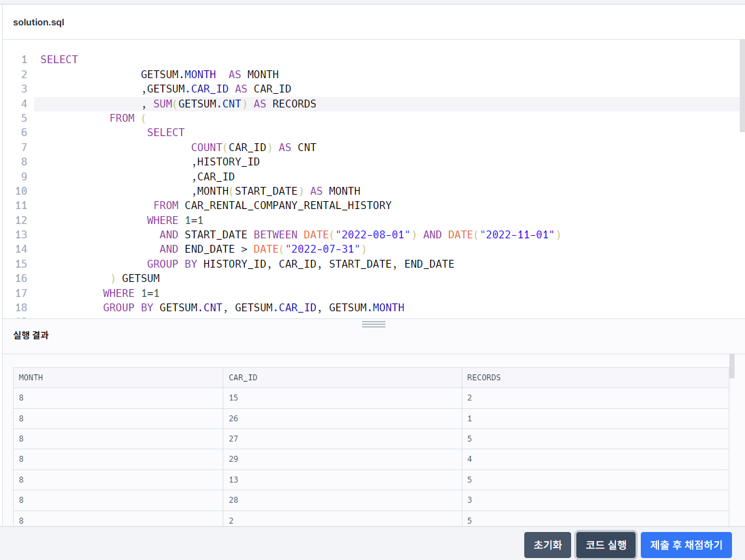The width and height of the screenshot is (745, 560).
Task: Click the "2022-07-31" date string
Action: [322, 249]
